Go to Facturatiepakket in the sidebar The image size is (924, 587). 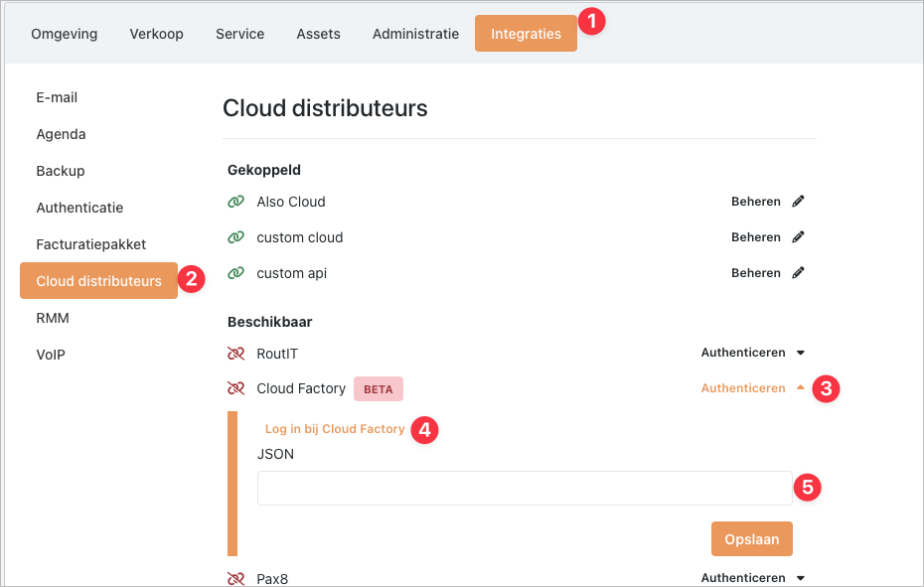tap(90, 244)
